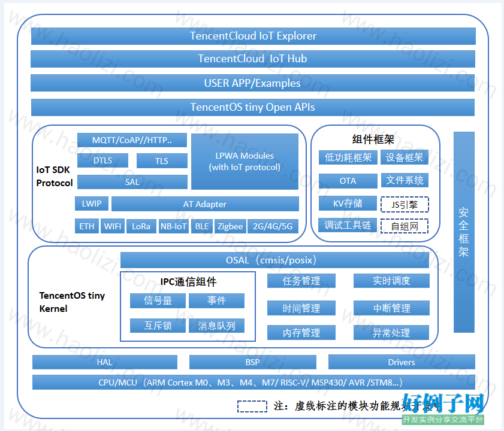Viewport: 504px width, 431px height.
Task: Click the LPWA Modules block
Action: coord(245,162)
